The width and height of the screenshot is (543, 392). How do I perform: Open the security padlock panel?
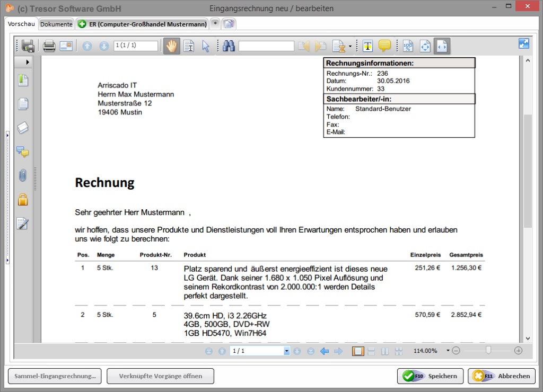22,200
